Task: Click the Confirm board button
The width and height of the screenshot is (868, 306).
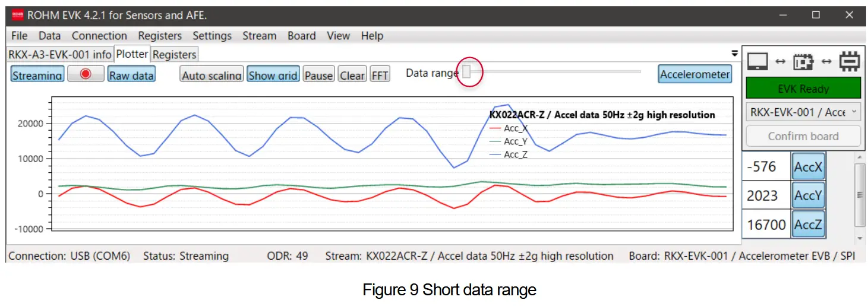Action: (803, 136)
